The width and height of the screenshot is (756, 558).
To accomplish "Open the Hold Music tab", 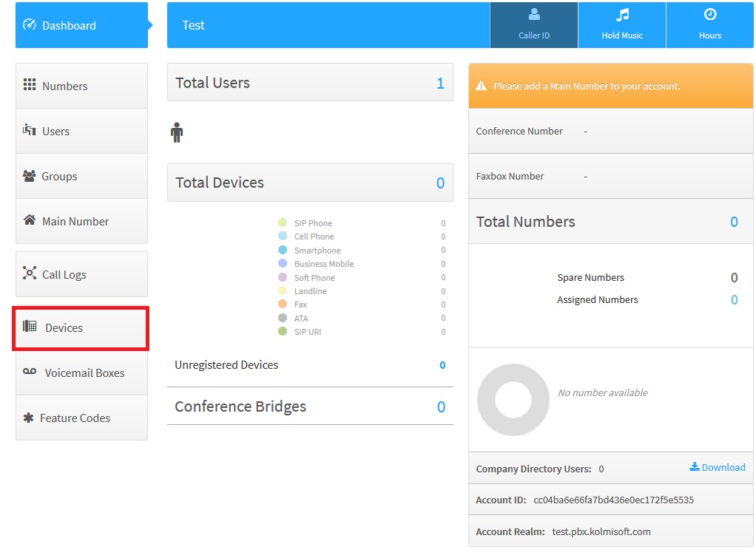I will [x=621, y=25].
